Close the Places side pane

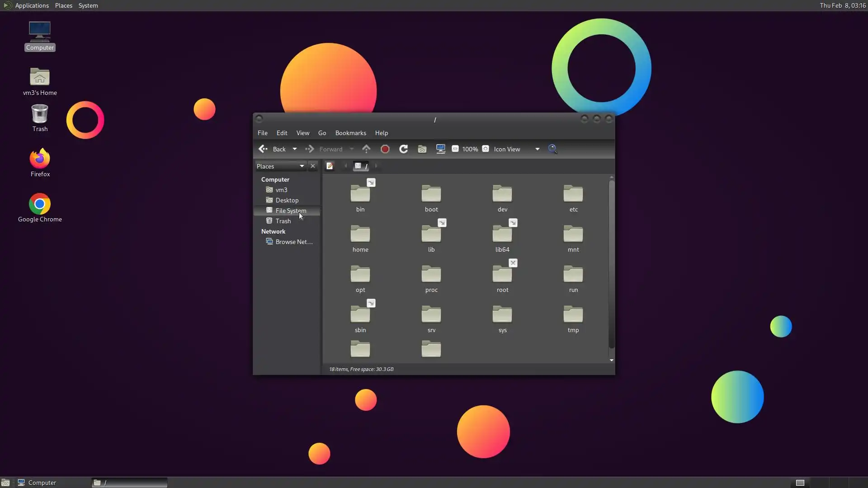pos(313,166)
